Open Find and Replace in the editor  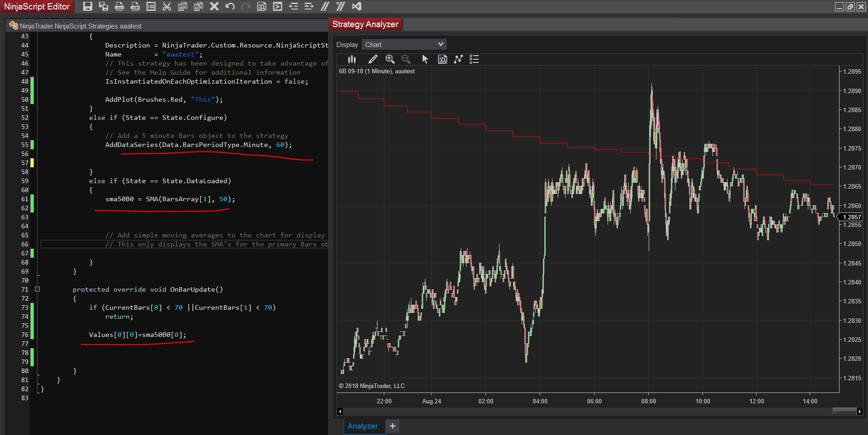(x=262, y=6)
